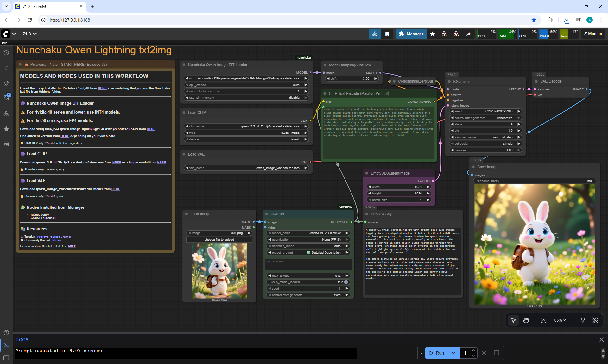This screenshot has width=608, height=364.
Task: Open the 85% zoom dropdown
Action: 560,320
